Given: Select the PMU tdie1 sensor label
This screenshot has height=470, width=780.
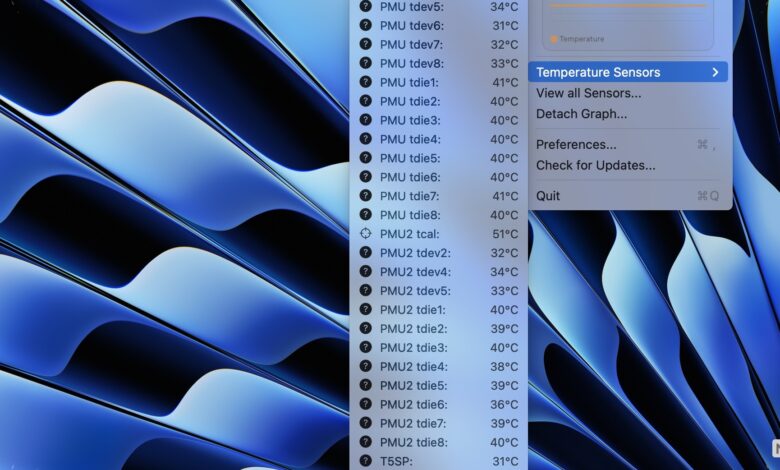Looking at the screenshot, I should click(409, 82).
